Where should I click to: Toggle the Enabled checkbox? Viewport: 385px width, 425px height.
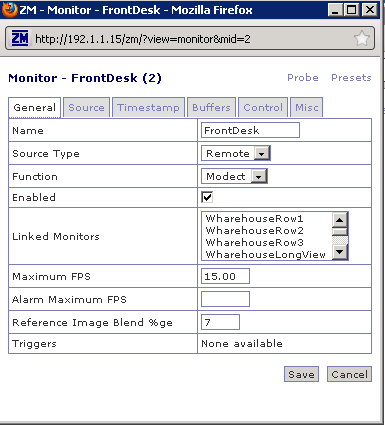click(x=207, y=197)
